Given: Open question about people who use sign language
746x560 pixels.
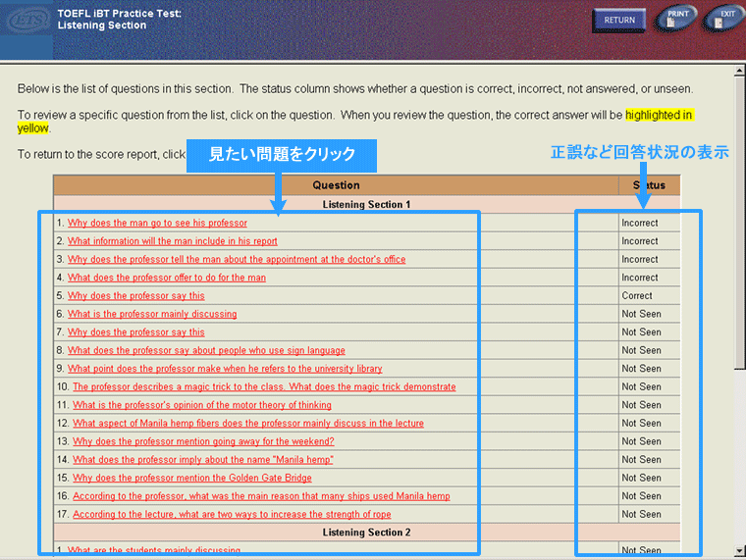Looking at the screenshot, I should coord(206,350).
